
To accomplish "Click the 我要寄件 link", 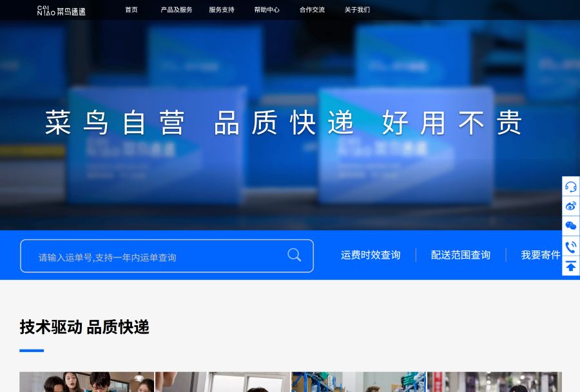I will tap(541, 256).
